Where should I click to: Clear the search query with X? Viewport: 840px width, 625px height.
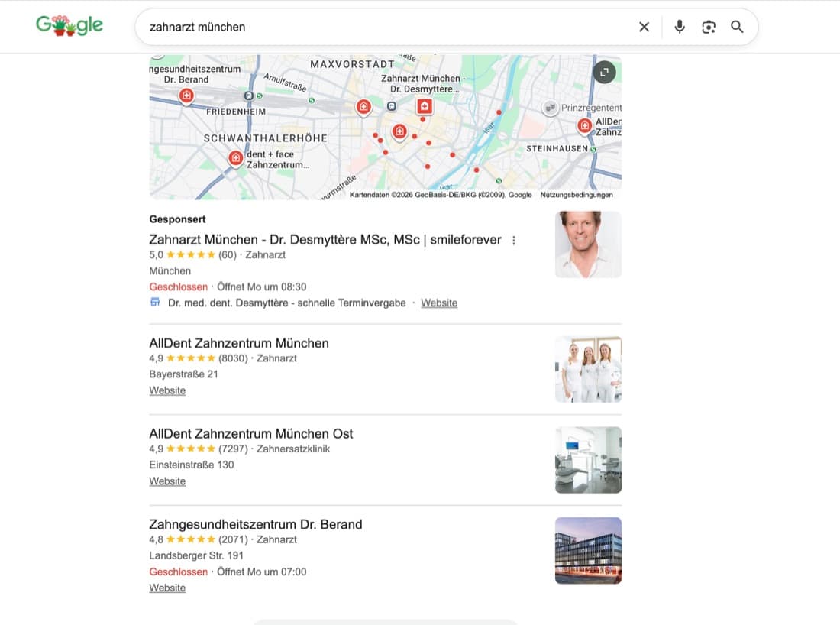coord(644,27)
